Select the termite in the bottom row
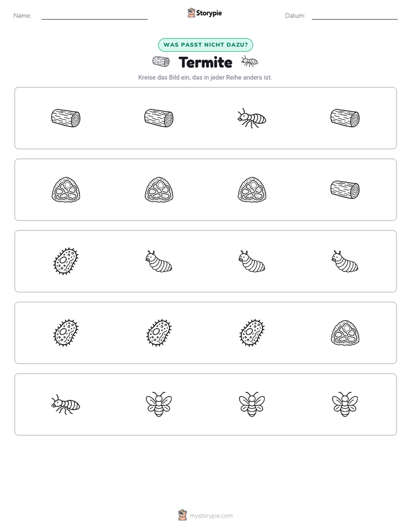Screen dimensions: 411x532 click(66, 404)
